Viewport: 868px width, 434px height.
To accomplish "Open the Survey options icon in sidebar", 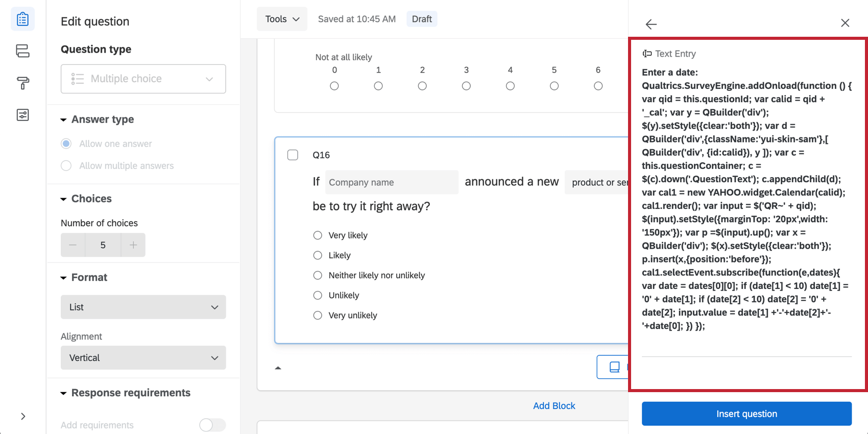I will click(22, 115).
